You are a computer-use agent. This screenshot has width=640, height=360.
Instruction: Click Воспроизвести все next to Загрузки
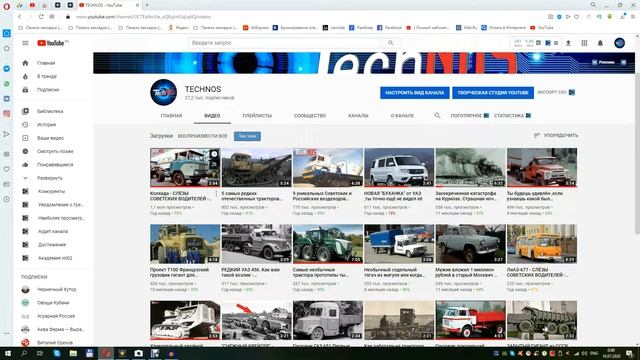coord(202,136)
